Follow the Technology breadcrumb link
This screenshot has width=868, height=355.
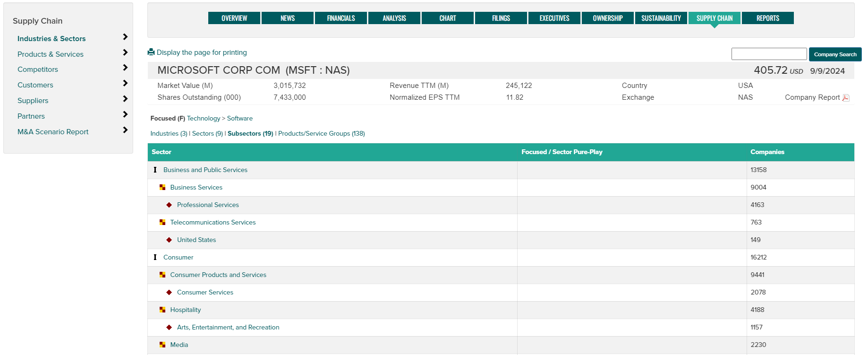click(x=204, y=118)
